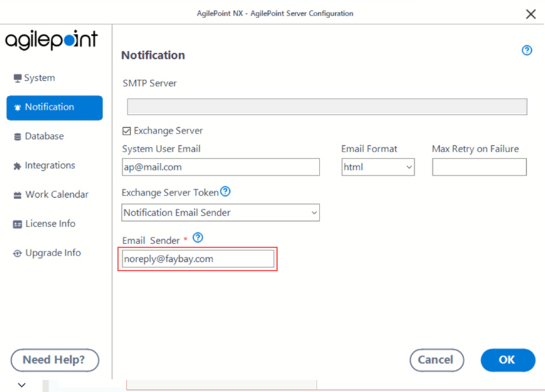The width and height of the screenshot is (545, 392).
Task: Click the System monitor icon in sidebar
Action: [18, 78]
